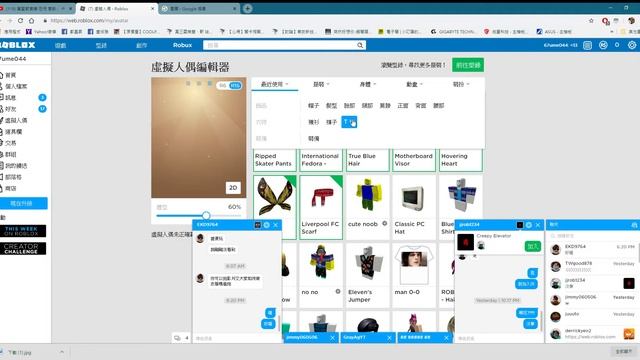
Task: Expand the fourth category dropdown in the avatar editor
Action: tap(414, 84)
